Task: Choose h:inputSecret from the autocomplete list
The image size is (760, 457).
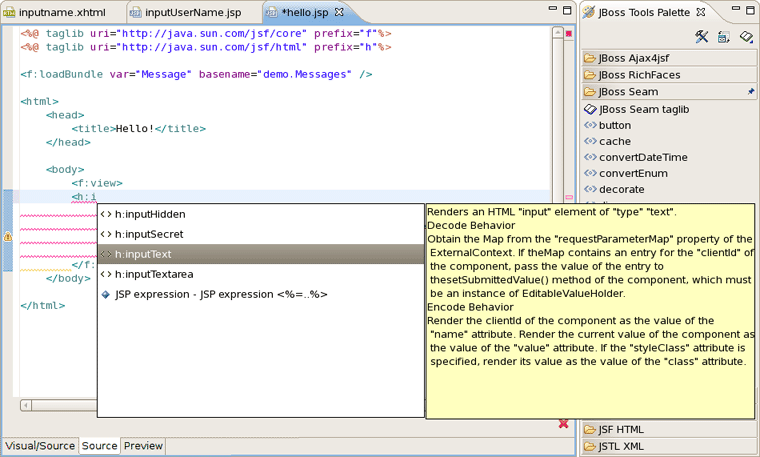Action: [149, 234]
